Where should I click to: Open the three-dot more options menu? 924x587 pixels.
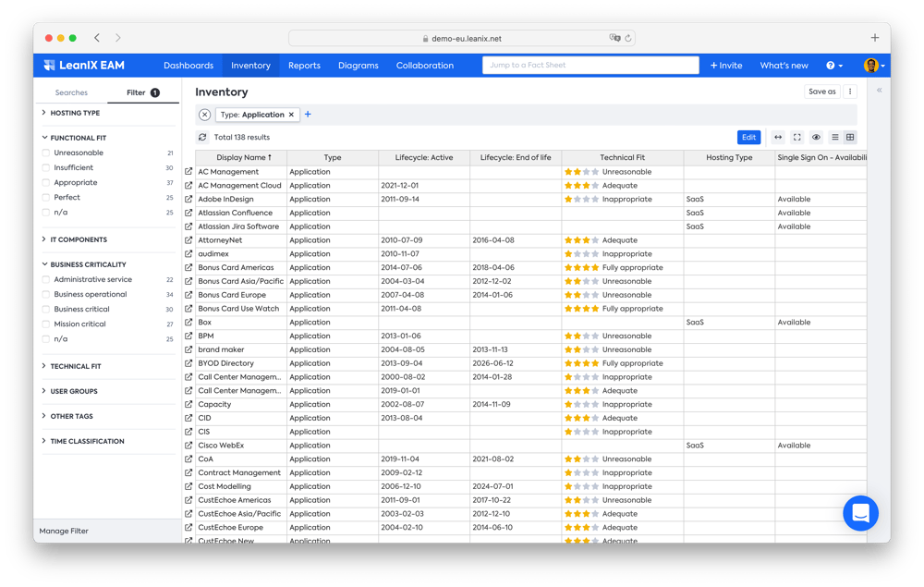tap(850, 92)
